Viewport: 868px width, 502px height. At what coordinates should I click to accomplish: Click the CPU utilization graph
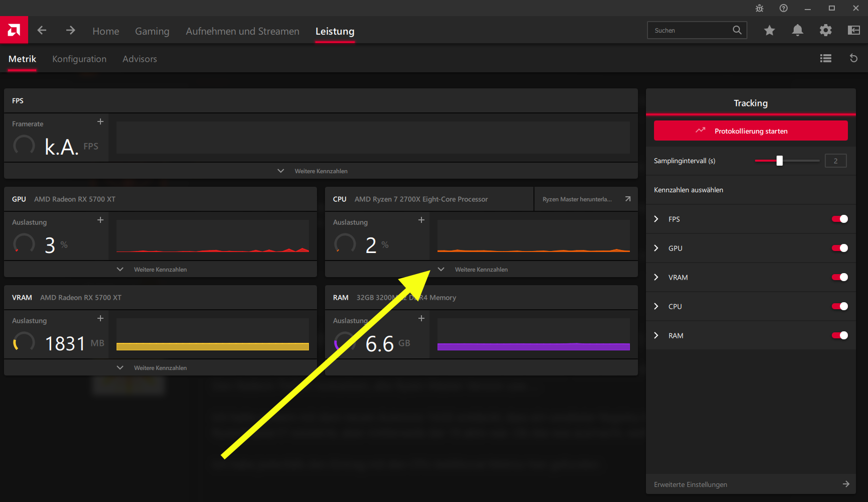tap(533, 236)
